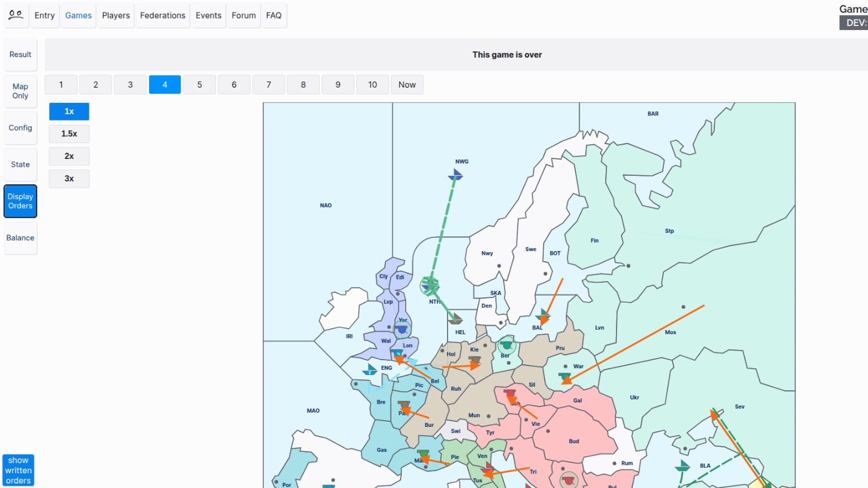
Task: Set map zoom to 3x
Action: point(69,179)
